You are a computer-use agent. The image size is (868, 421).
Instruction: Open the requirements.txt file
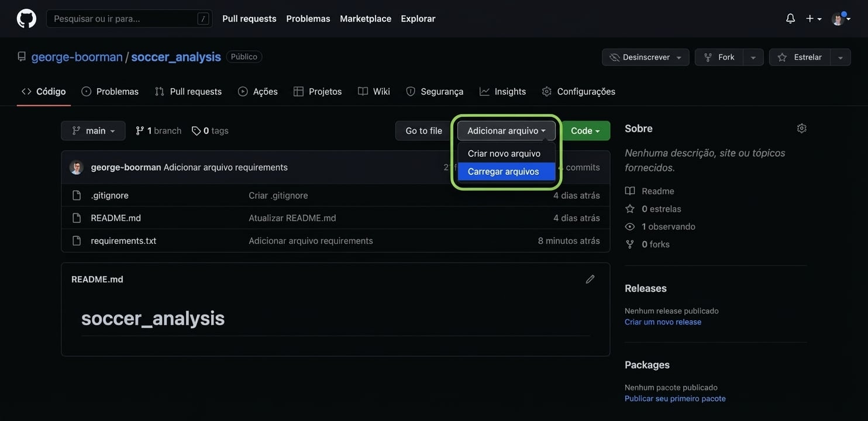tap(123, 241)
